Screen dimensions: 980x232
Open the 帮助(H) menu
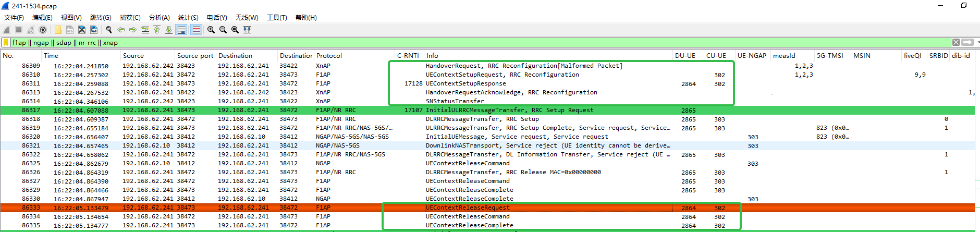click(x=306, y=18)
